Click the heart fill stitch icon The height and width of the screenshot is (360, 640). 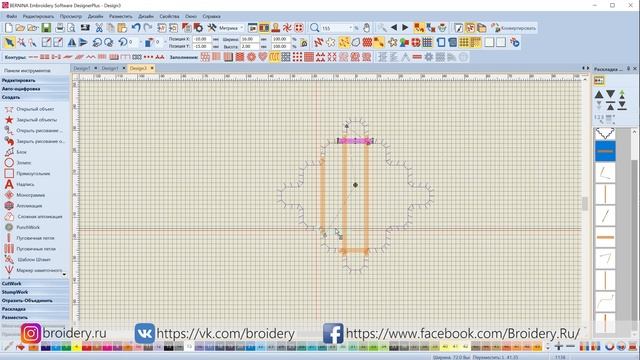tap(262, 57)
